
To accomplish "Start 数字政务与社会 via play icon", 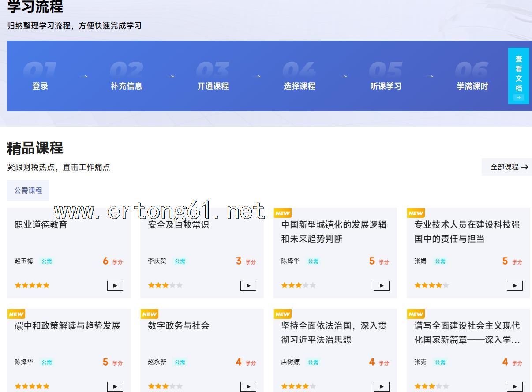I will (248, 387).
